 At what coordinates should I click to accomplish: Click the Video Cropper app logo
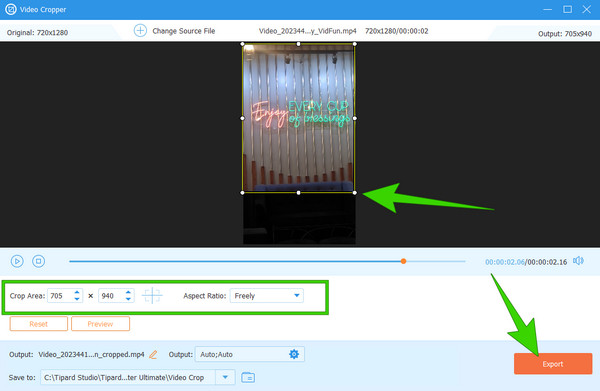click(x=10, y=9)
